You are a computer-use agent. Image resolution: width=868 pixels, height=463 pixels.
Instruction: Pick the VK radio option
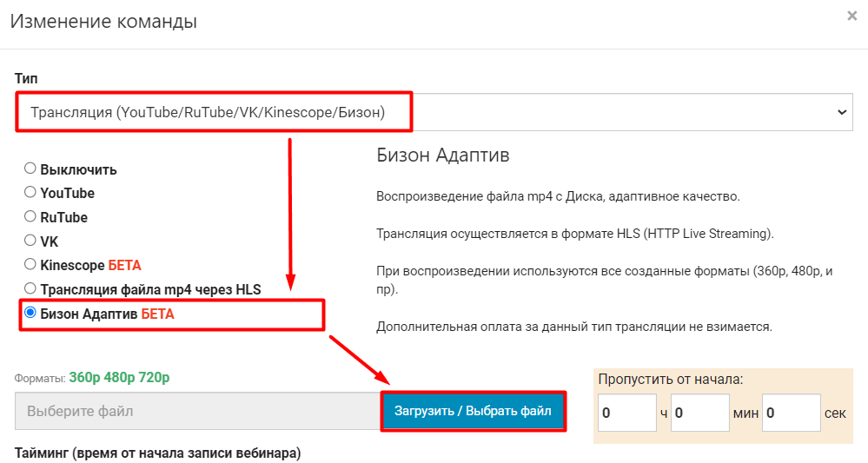point(30,241)
